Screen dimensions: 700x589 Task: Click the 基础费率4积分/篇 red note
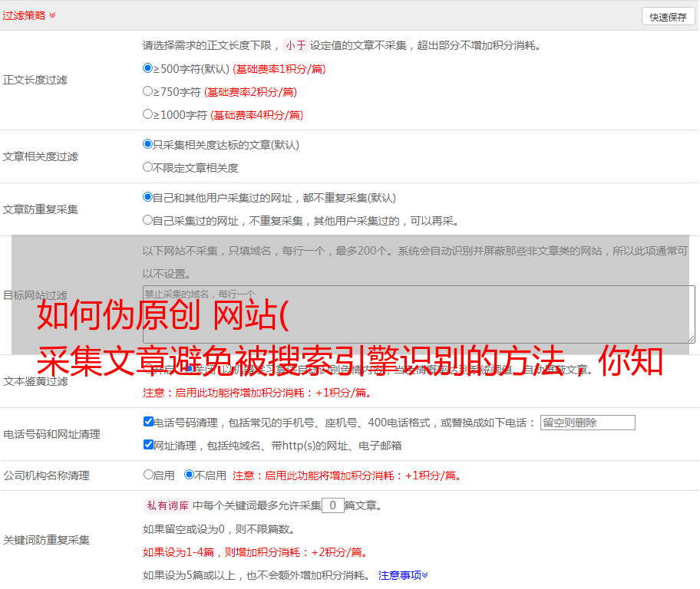click(x=256, y=115)
